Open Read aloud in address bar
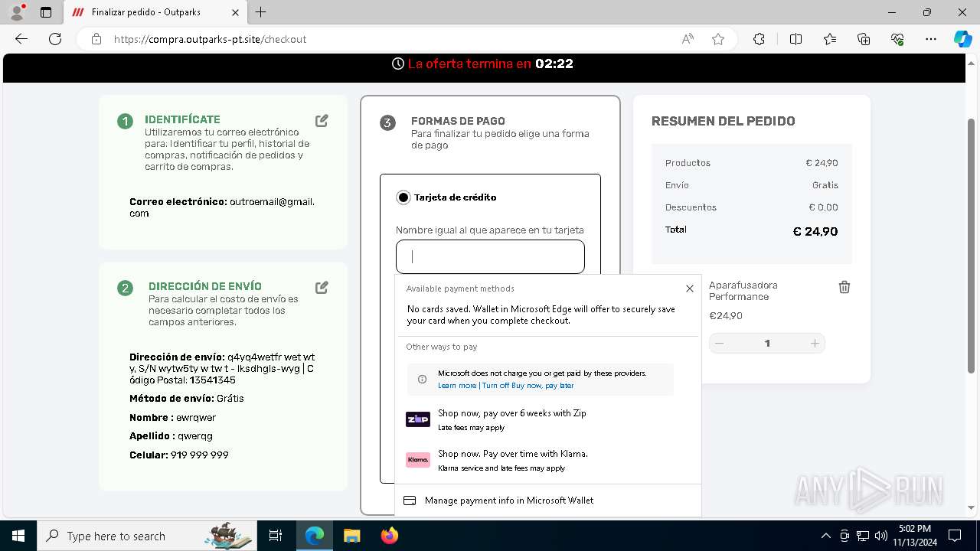980x551 pixels. click(688, 39)
